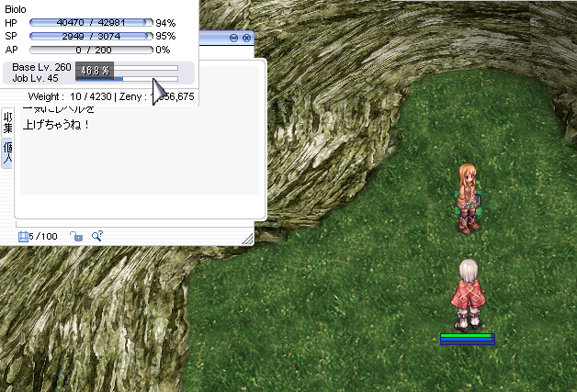
Task: Click the HP gauge bar
Action: (x=91, y=23)
